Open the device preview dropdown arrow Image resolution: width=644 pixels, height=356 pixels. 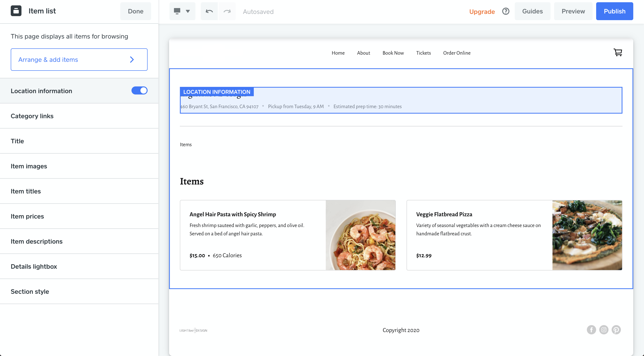pos(188,11)
